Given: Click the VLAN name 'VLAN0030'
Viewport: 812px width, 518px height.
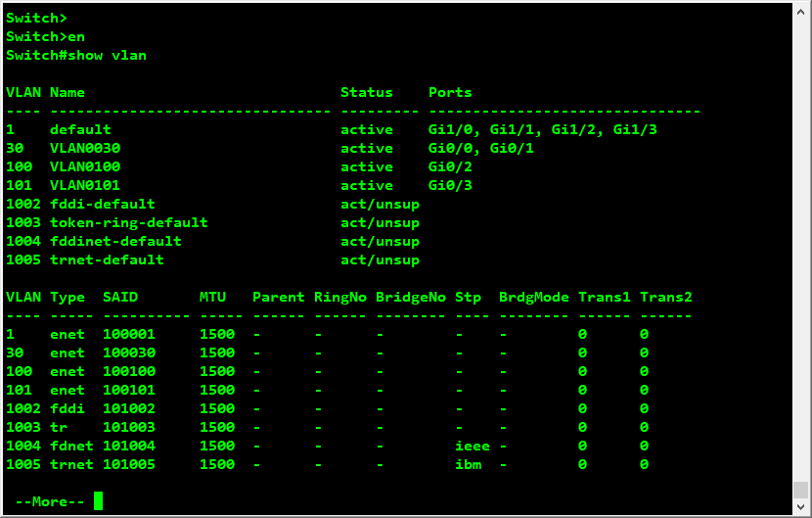Looking at the screenshot, I should point(85,148).
